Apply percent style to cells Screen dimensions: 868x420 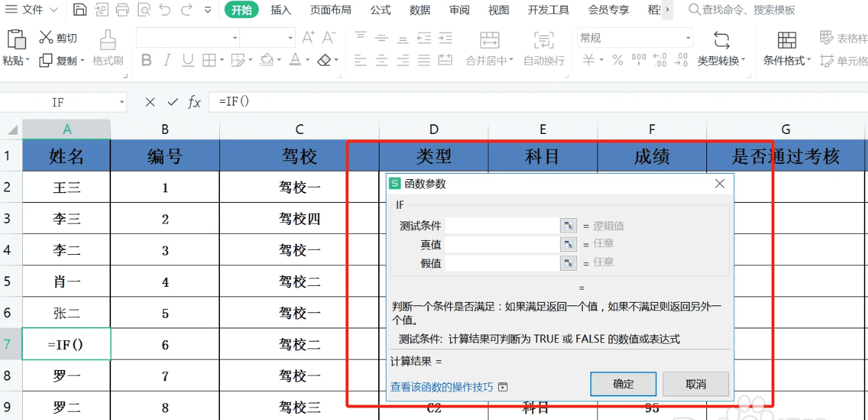(620, 60)
